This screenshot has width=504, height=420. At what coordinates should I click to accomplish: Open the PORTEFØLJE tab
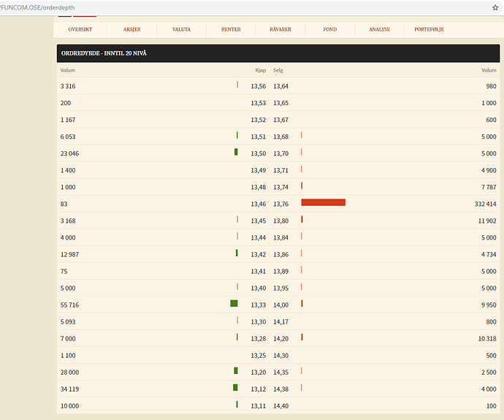coord(429,29)
